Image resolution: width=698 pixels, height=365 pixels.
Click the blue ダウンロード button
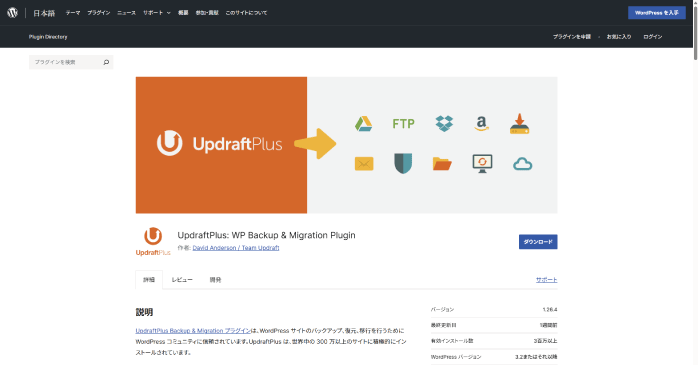coord(538,242)
